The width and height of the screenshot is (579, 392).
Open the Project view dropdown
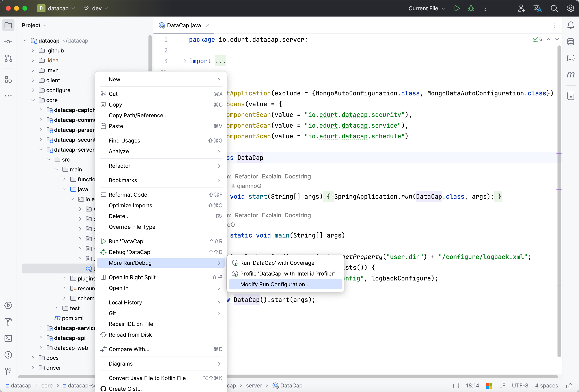tap(34, 25)
